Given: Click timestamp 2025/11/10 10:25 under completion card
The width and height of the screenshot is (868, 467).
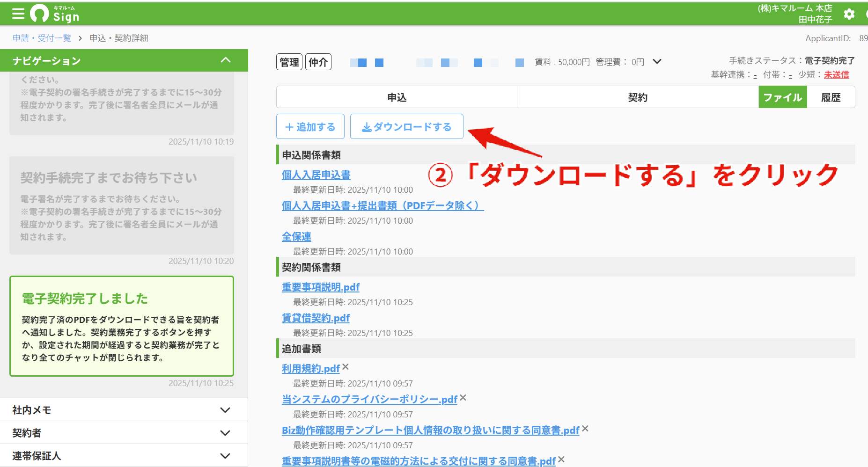Looking at the screenshot, I should coord(201,383).
